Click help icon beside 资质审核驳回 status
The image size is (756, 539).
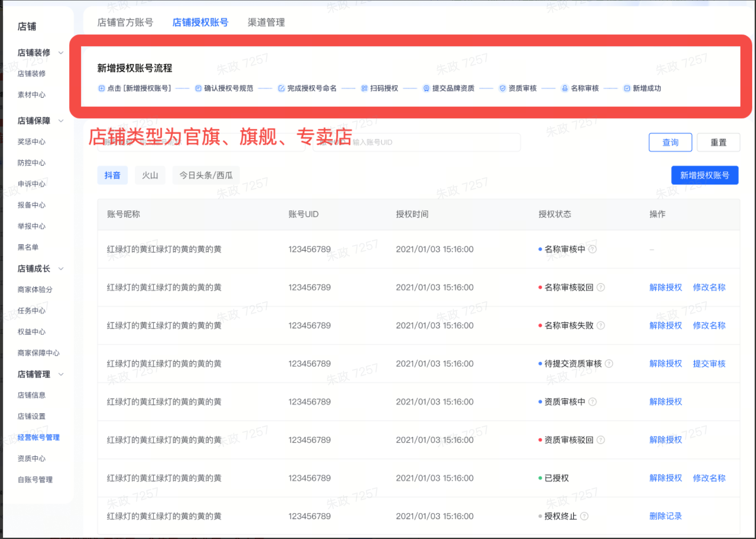601,440
